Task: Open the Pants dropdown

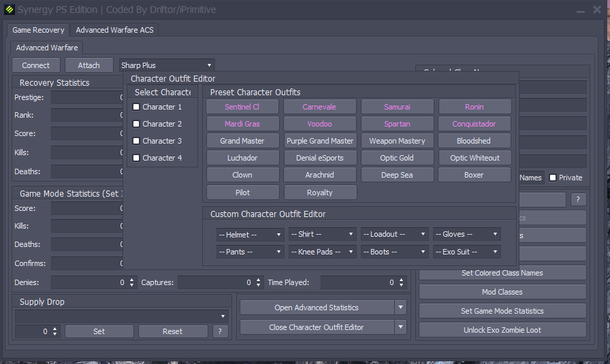Action: pyautogui.click(x=250, y=252)
